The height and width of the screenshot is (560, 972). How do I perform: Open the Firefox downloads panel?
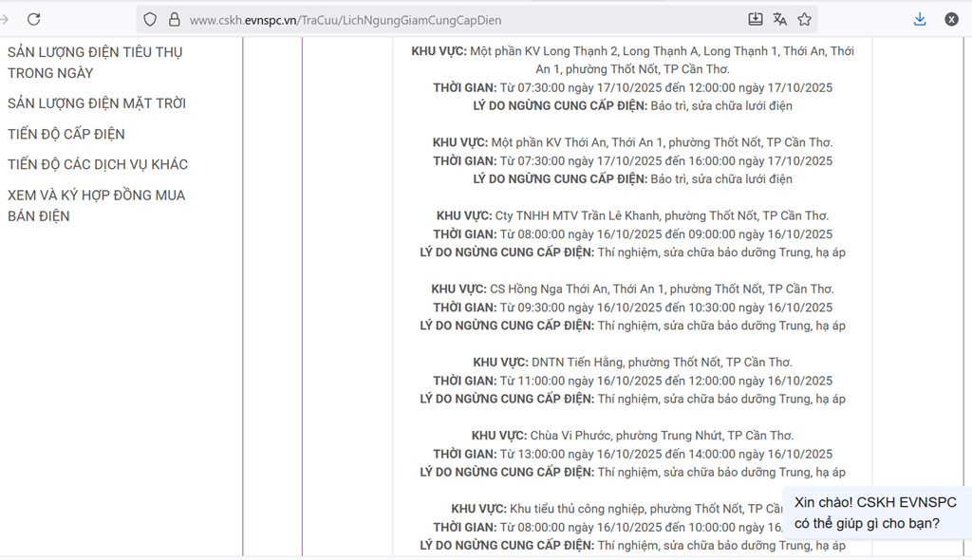point(919,19)
